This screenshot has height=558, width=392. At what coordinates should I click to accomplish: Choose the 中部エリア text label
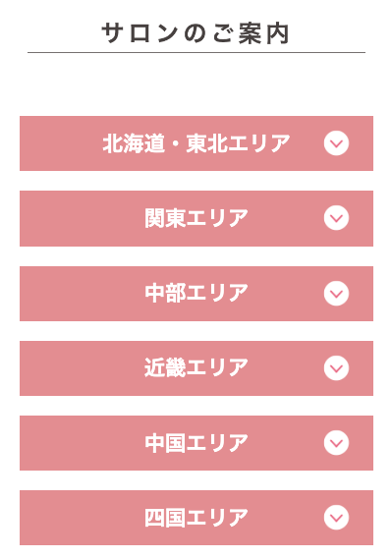click(x=196, y=293)
